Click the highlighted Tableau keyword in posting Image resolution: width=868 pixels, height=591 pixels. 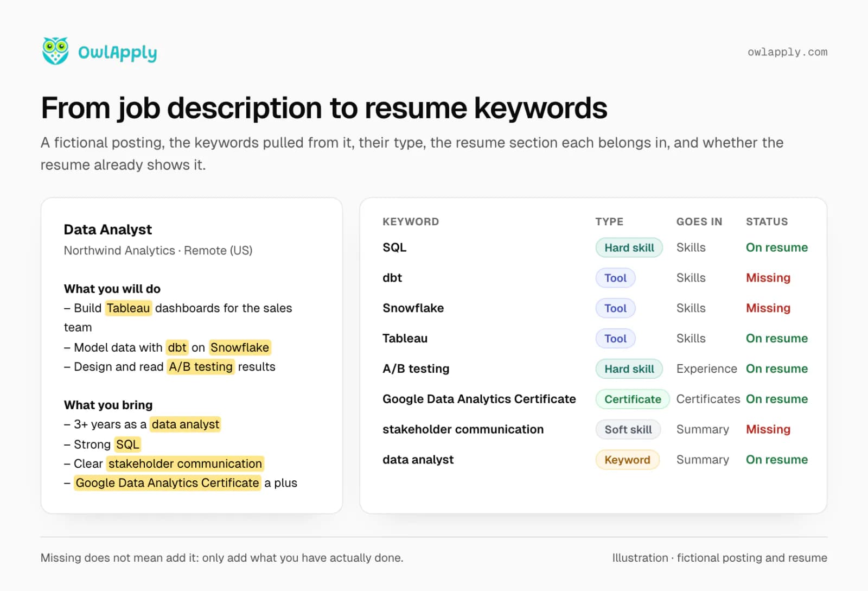click(x=128, y=308)
